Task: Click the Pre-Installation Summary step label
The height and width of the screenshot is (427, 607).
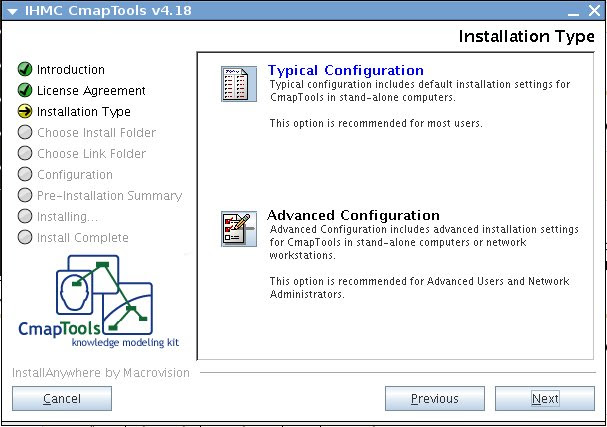Action: click(x=110, y=195)
